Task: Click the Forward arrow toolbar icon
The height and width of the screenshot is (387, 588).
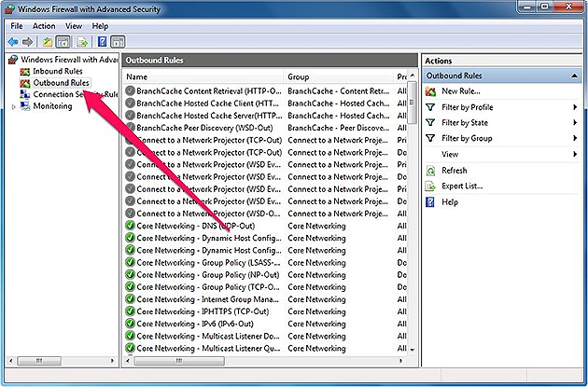Action: pyautogui.click(x=29, y=42)
